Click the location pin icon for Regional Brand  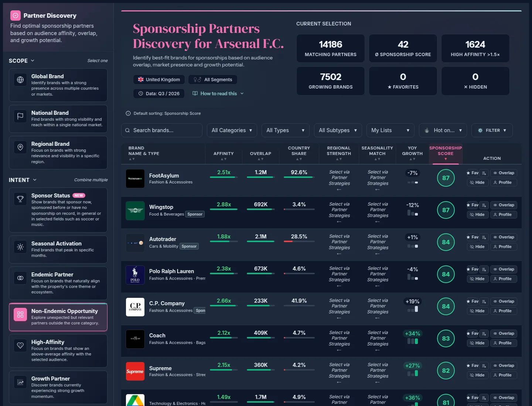(x=20, y=147)
